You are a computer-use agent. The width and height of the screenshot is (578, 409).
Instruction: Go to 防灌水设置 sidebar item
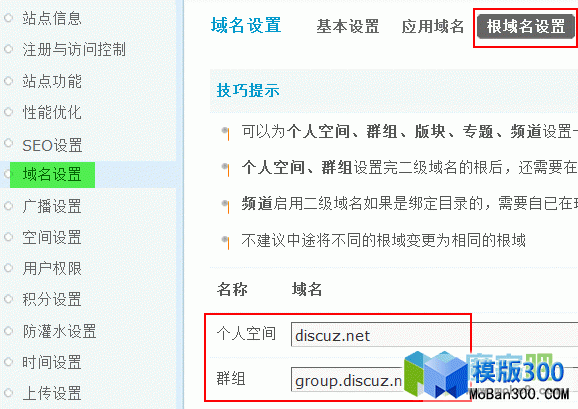click(59, 331)
